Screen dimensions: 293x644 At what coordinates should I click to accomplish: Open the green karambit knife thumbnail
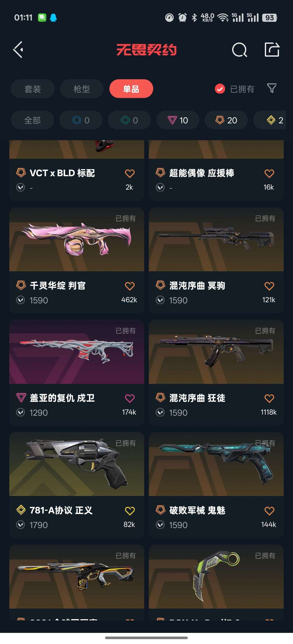[216, 576]
